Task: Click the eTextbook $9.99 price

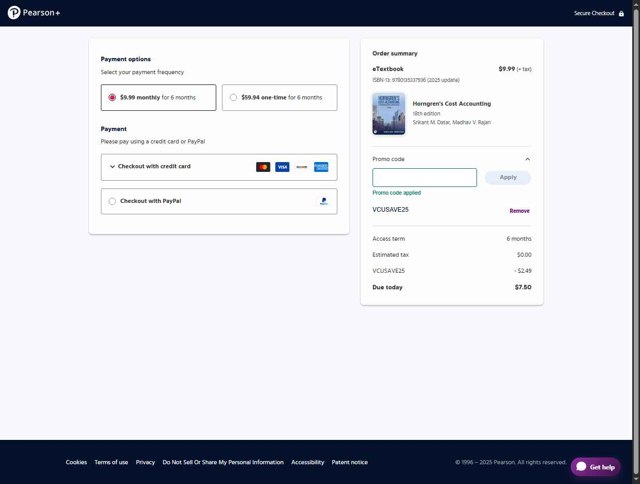Action: point(507,69)
